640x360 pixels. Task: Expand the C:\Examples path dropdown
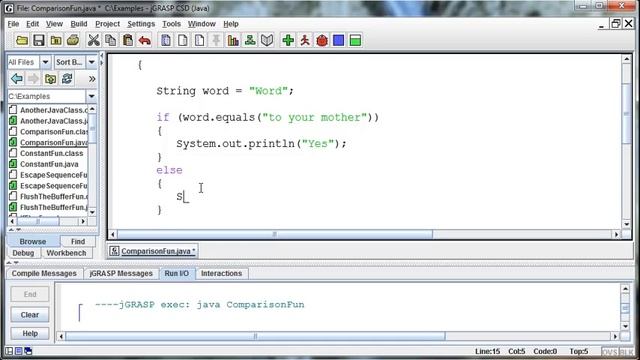point(91,96)
